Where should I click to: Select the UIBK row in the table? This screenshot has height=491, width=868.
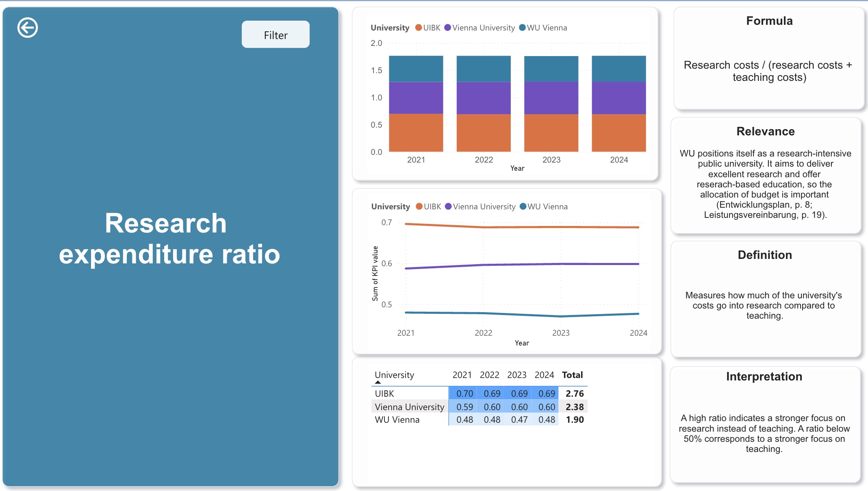pyautogui.click(x=479, y=393)
